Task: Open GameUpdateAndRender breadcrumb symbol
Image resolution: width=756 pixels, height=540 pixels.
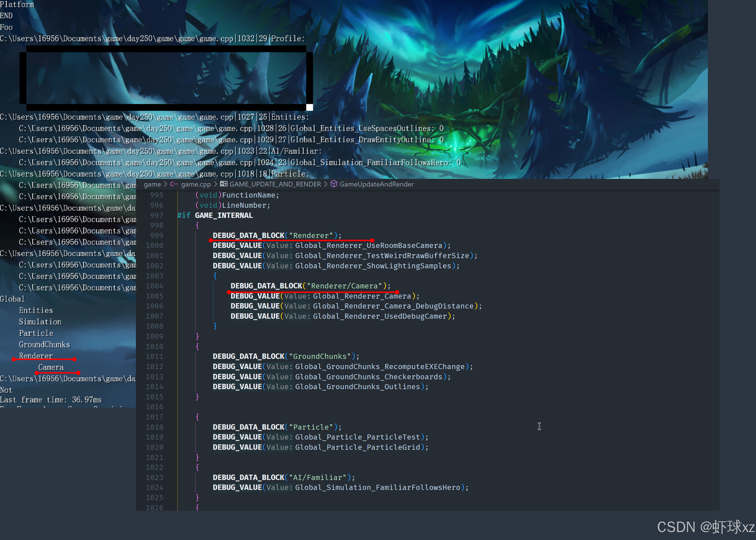Action: [376, 184]
